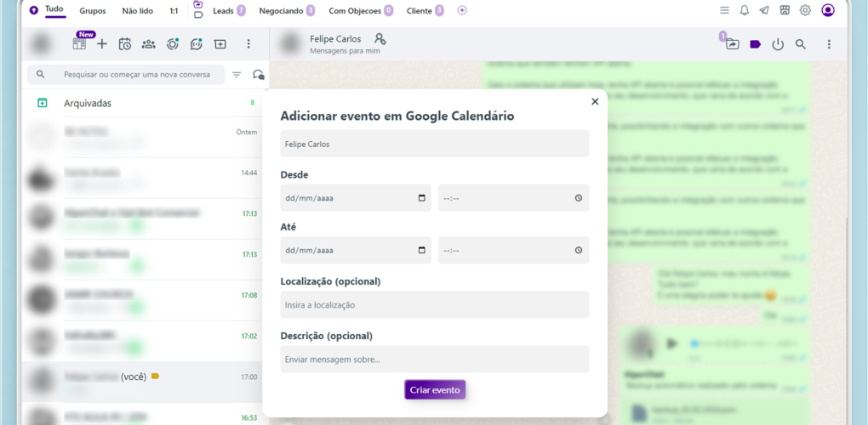Viewport: 868px width, 425px height.
Task: Open the hamburger menu icon
Action: tap(724, 10)
